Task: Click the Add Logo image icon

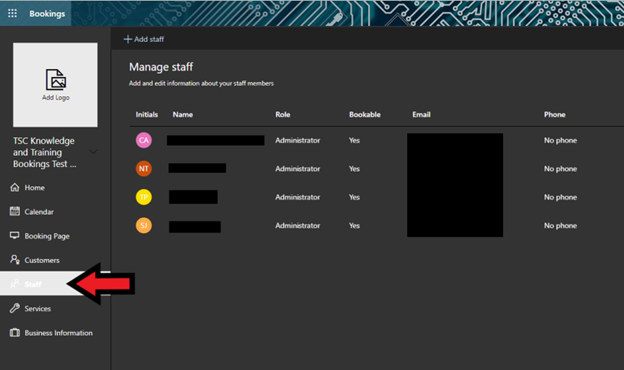Action: pyautogui.click(x=56, y=79)
